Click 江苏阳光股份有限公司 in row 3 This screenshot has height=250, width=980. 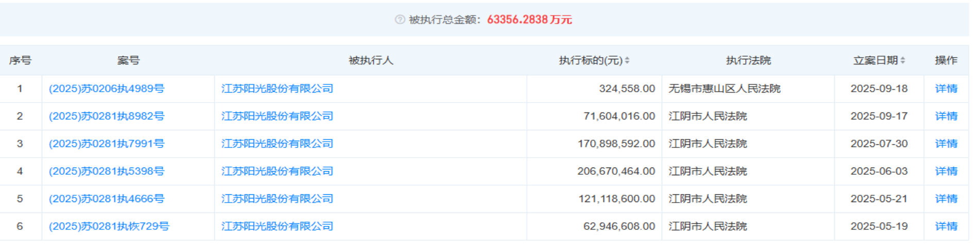tap(277, 144)
